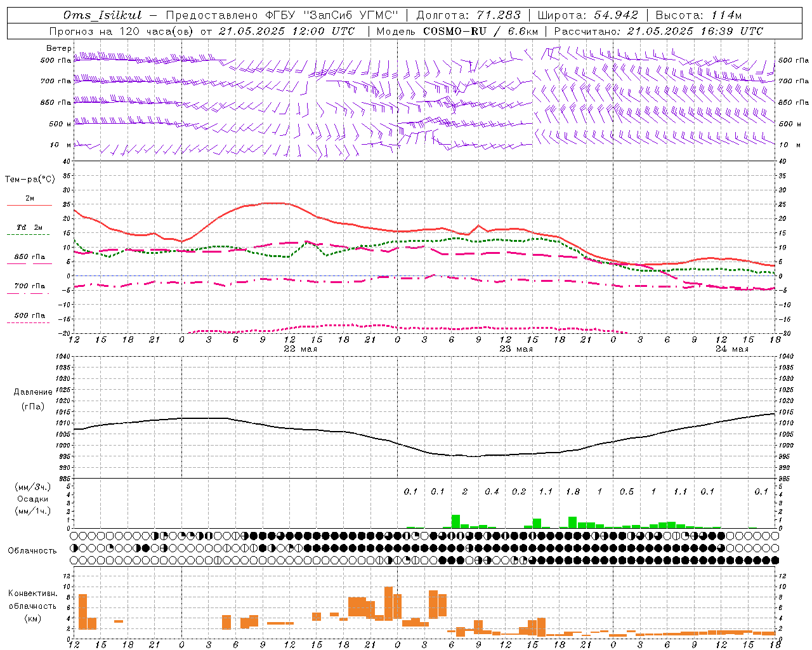Select the 3-hour precipitation value 0.5
The image size is (812, 650).
(627, 491)
